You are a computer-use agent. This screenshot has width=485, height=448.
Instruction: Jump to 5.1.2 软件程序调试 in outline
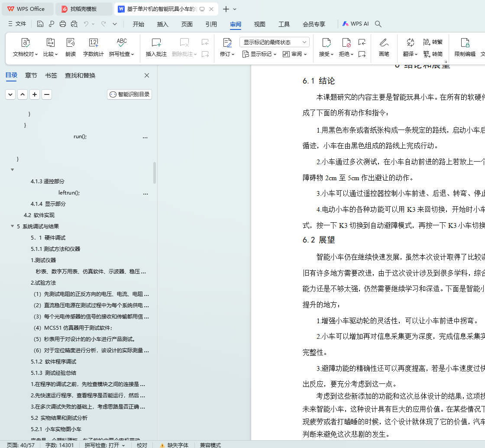click(54, 362)
